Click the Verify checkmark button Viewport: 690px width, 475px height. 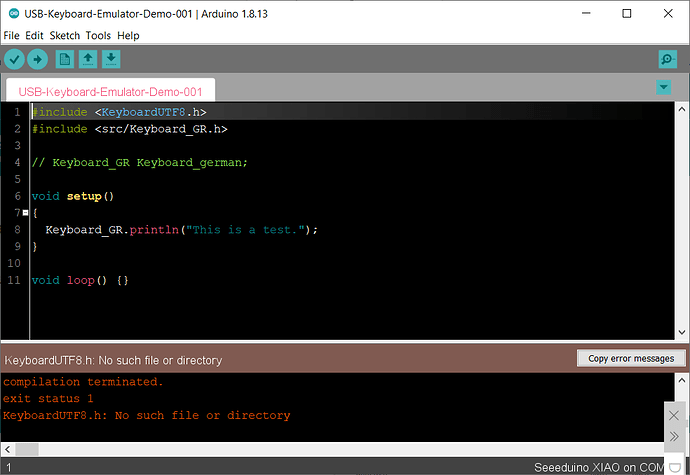(x=14, y=59)
